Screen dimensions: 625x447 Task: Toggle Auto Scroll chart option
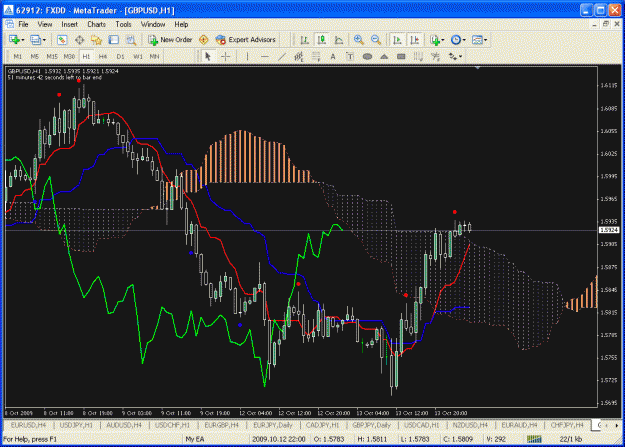click(x=397, y=39)
